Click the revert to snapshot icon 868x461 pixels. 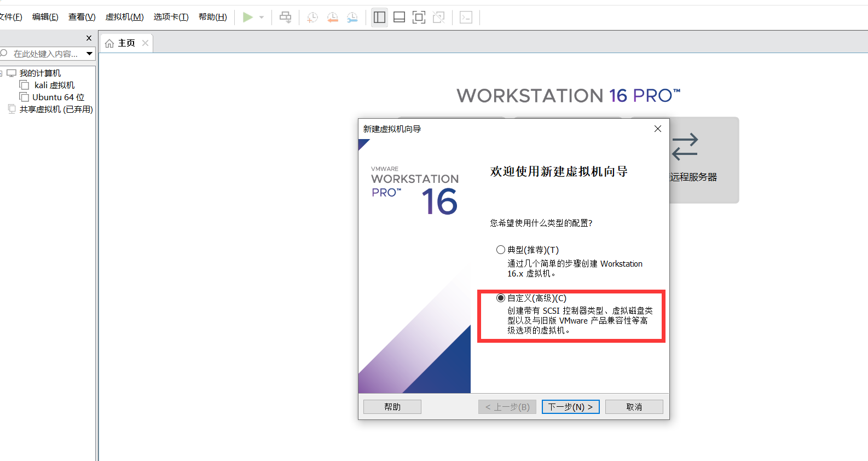332,18
